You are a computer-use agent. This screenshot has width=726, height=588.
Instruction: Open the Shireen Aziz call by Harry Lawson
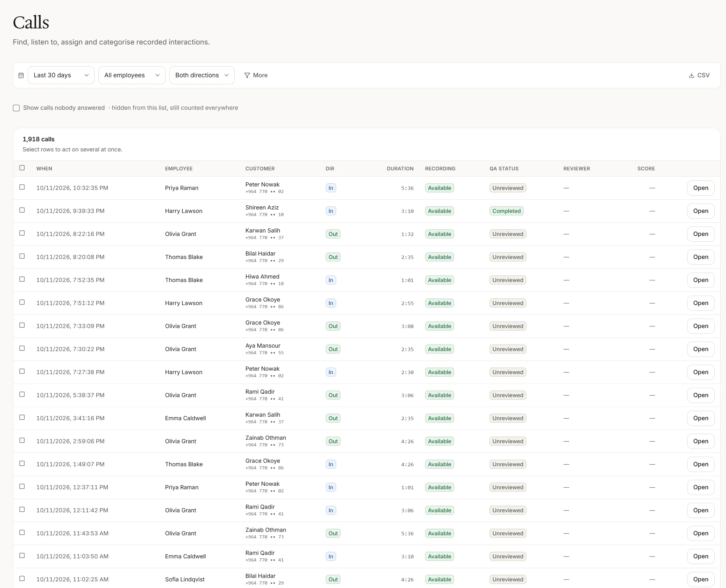(700, 211)
